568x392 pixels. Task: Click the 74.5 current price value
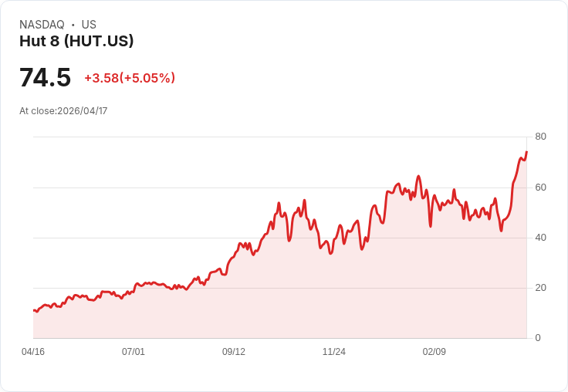[x=45, y=78]
